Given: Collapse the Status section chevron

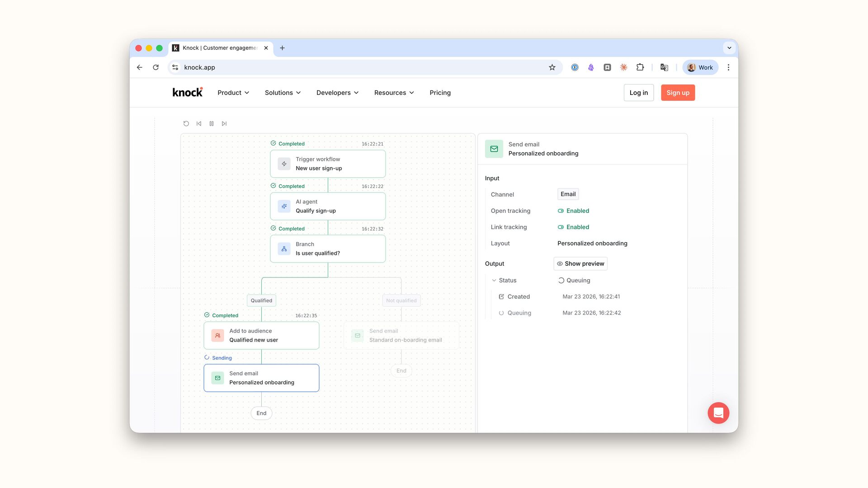Looking at the screenshot, I should pos(494,280).
